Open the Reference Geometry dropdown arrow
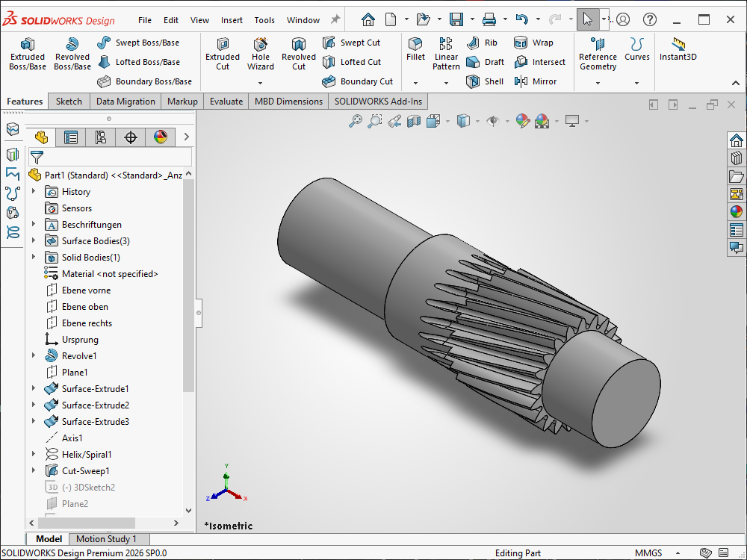Screen dimensions: 747x560 pos(598,83)
